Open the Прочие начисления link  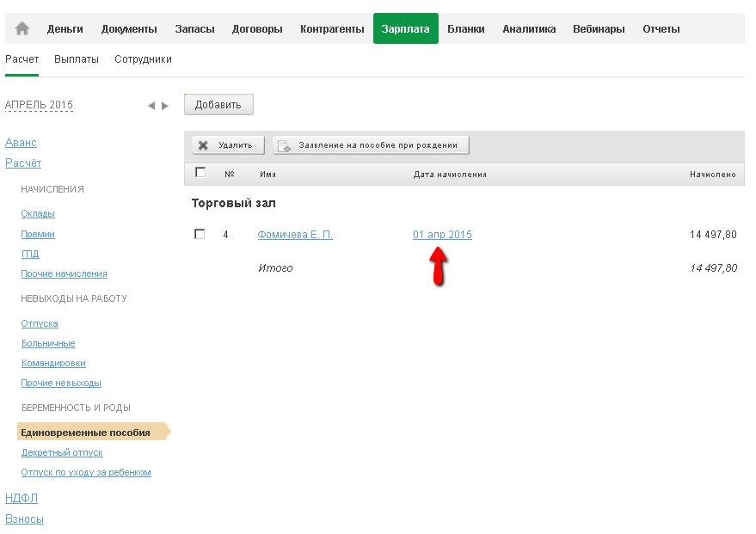pos(64,273)
